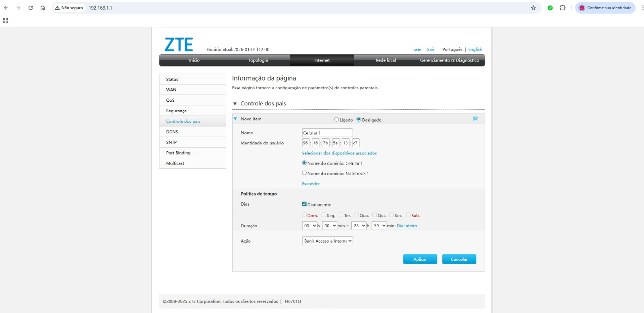Choose Nome do domínio: Celular 1

304,163
